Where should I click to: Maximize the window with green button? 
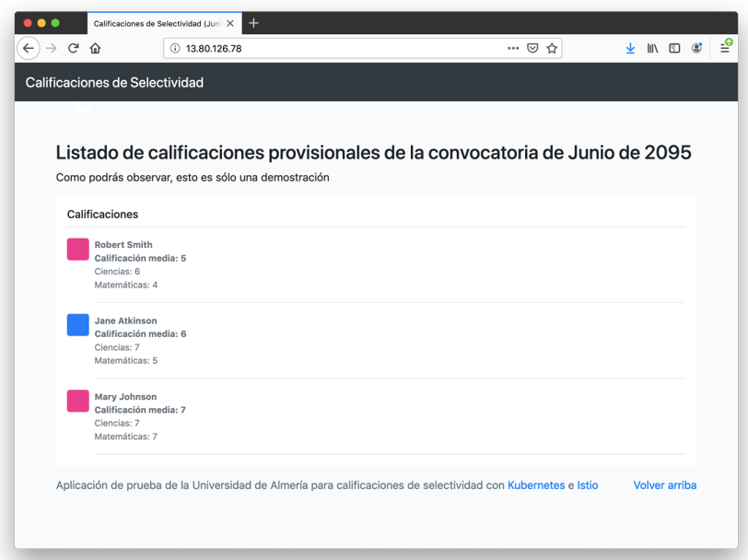pos(55,23)
